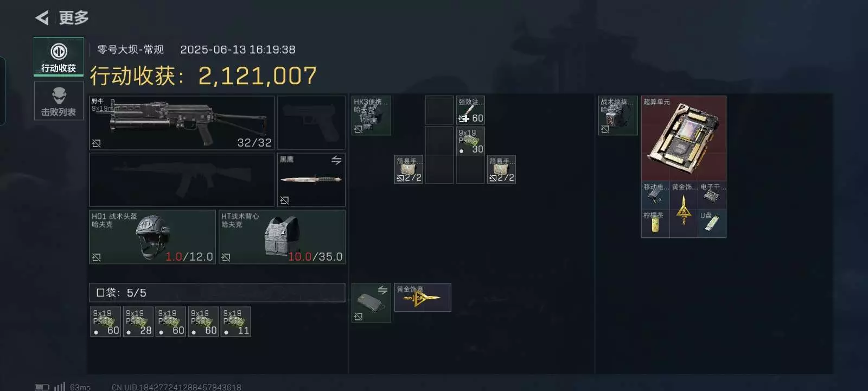This screenshot has height=391, width=868.
Task: Toggle the swap arrows on the safe box slot
Action: pyautogui.click(x=382, y=290)
